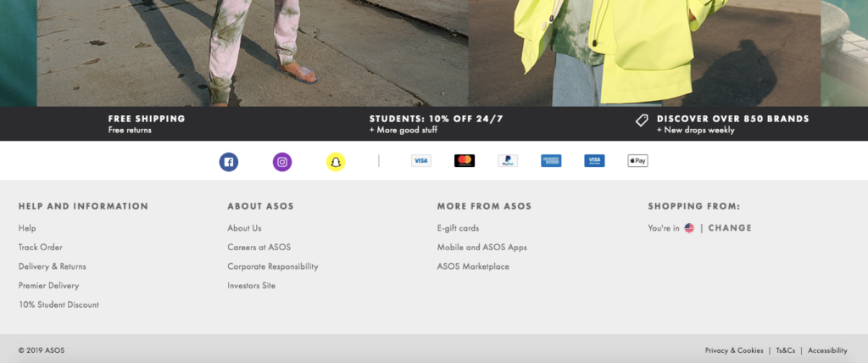The height and width of the screenshot is (363, 868).
Task: Open the Free Shipping banner
Action: [147, 124]
